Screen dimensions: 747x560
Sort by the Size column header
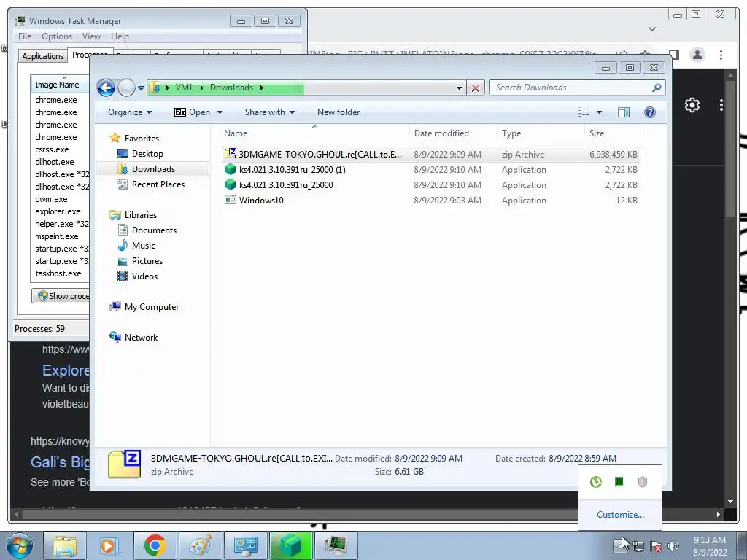[614, 133]
